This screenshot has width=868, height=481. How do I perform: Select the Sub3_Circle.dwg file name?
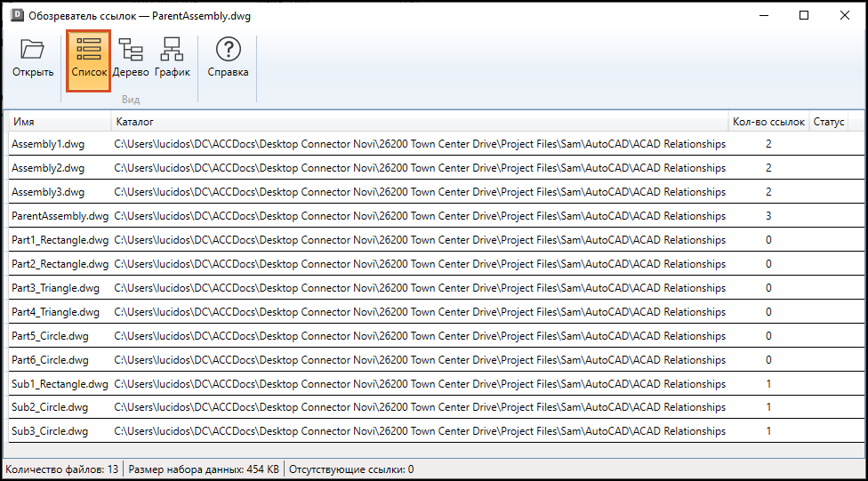50,431
